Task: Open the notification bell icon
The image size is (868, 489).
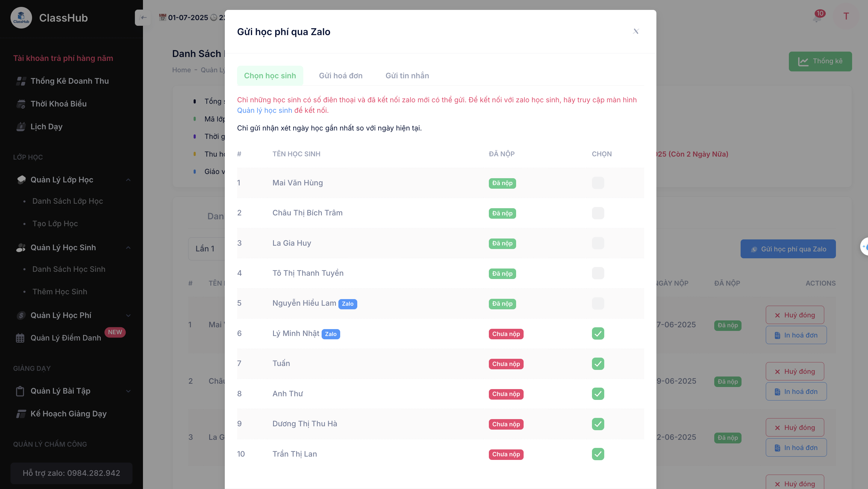Action: click(x=817, y=17)
